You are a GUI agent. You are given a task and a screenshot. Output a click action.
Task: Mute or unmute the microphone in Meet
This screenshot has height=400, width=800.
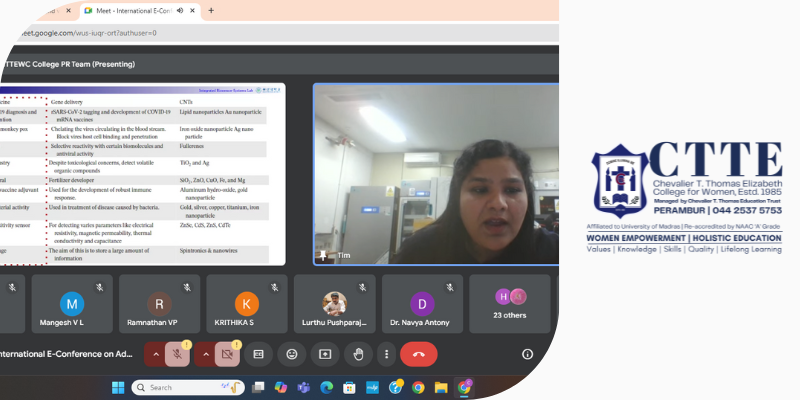pos(177,355)
